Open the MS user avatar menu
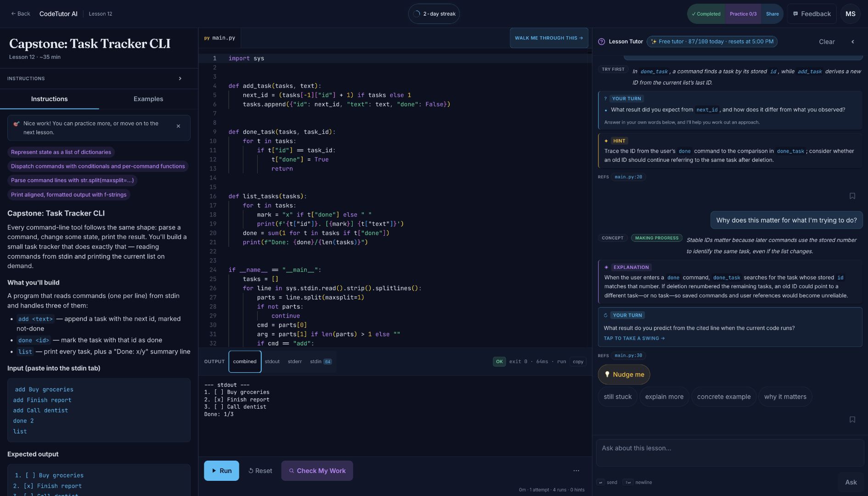 (851, 14)
